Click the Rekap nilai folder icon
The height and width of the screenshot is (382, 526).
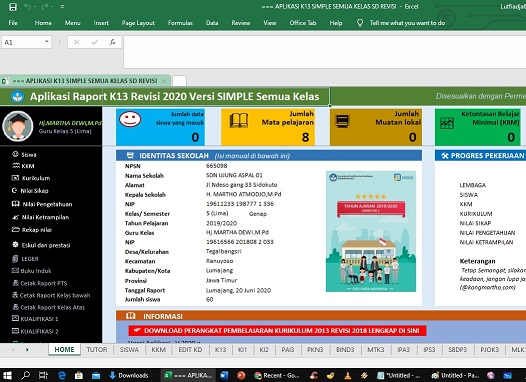pyautogui.click(x=15, y=230)
